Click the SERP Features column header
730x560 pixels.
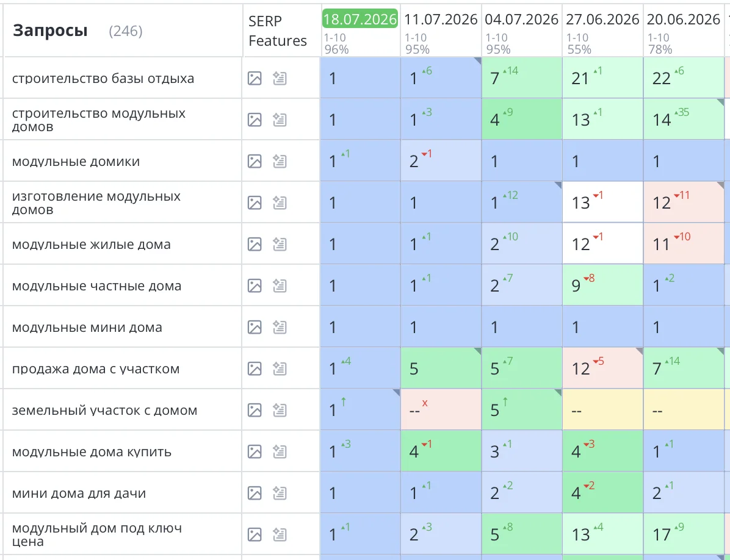pos(278,31)
